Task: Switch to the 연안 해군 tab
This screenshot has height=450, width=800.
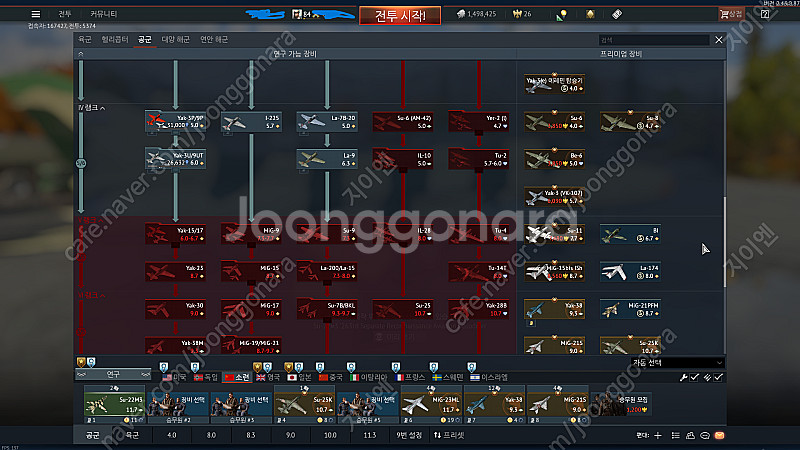Action: click(x=214, y=39)
